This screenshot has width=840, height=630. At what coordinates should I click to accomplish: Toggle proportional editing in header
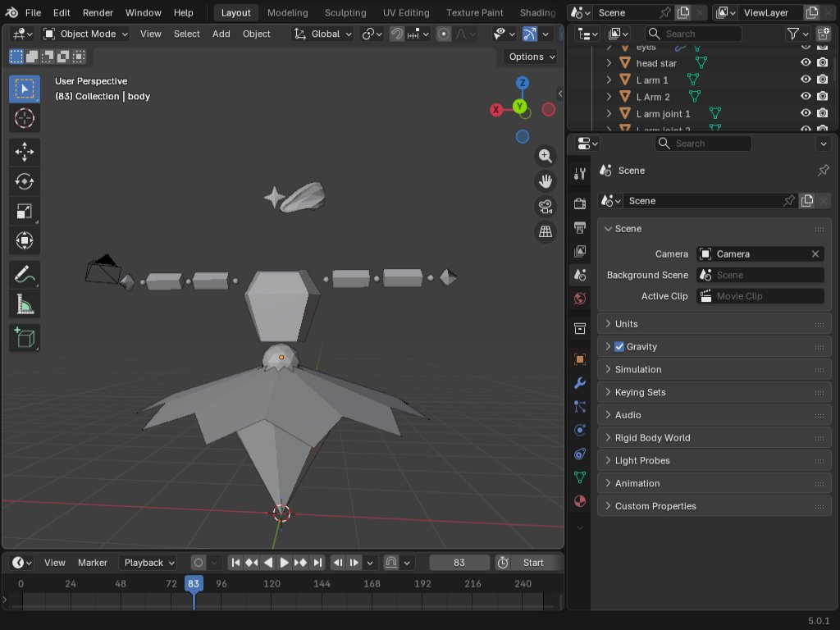coord(444,34)
